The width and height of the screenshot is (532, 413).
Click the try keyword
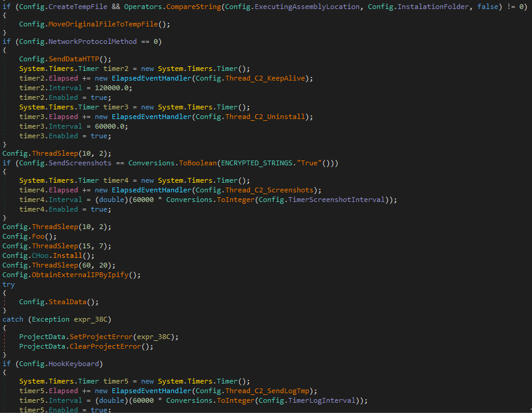click(8, 284)
